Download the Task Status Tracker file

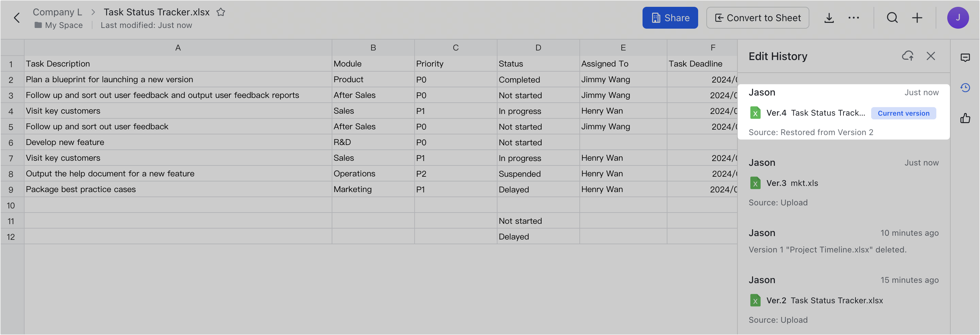tap(829, 17)
